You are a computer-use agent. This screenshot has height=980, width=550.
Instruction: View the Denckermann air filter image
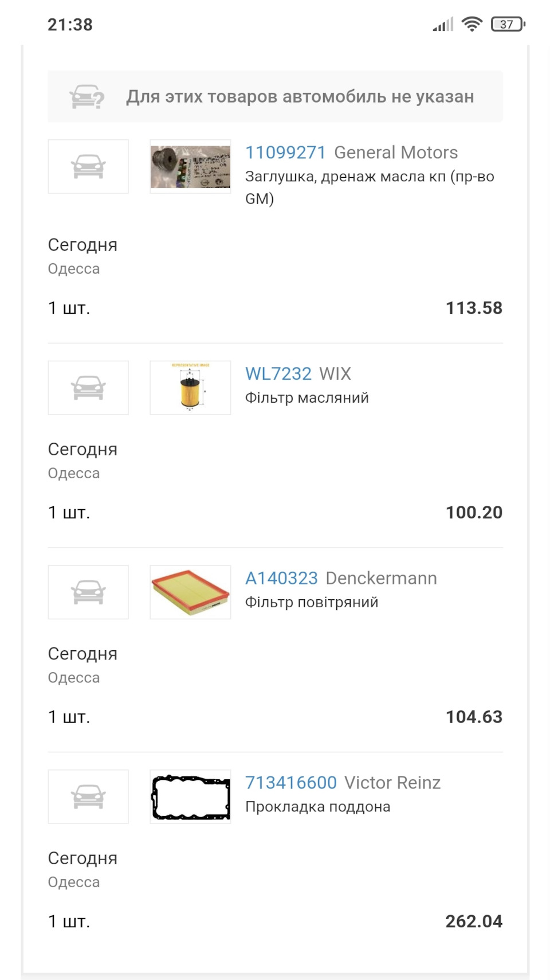point(190,592)
